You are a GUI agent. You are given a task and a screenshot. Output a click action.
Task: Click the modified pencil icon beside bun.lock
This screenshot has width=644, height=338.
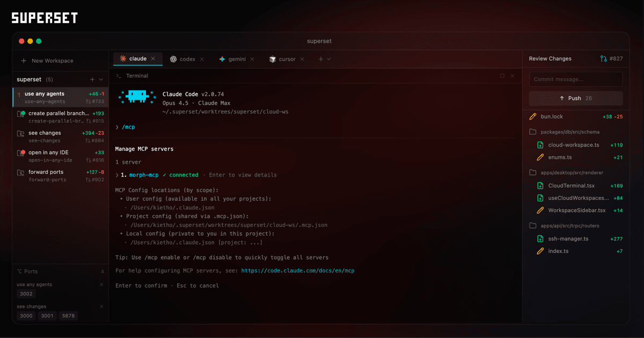click(533, 116)
